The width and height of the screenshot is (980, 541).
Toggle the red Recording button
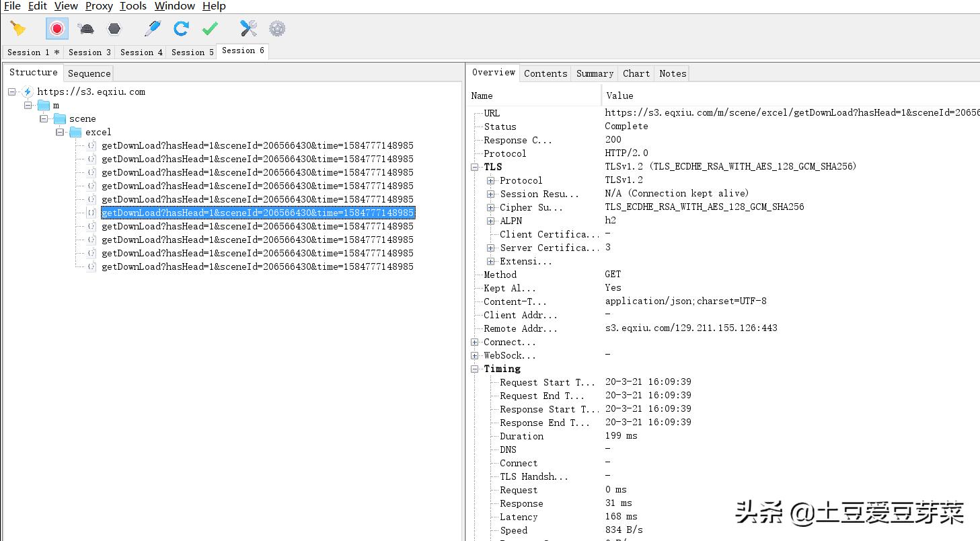pyautogui.click(x=57, y=28)
